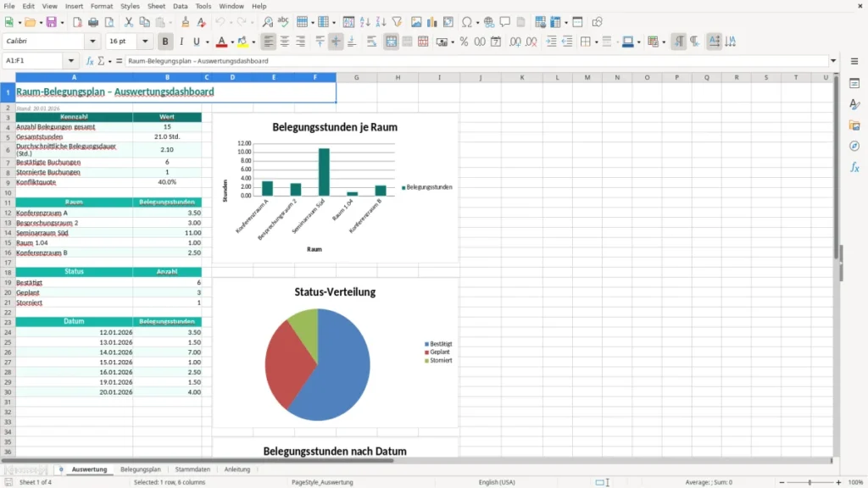
Task: Insert a pivot table
Action: [x=448, y=22]
